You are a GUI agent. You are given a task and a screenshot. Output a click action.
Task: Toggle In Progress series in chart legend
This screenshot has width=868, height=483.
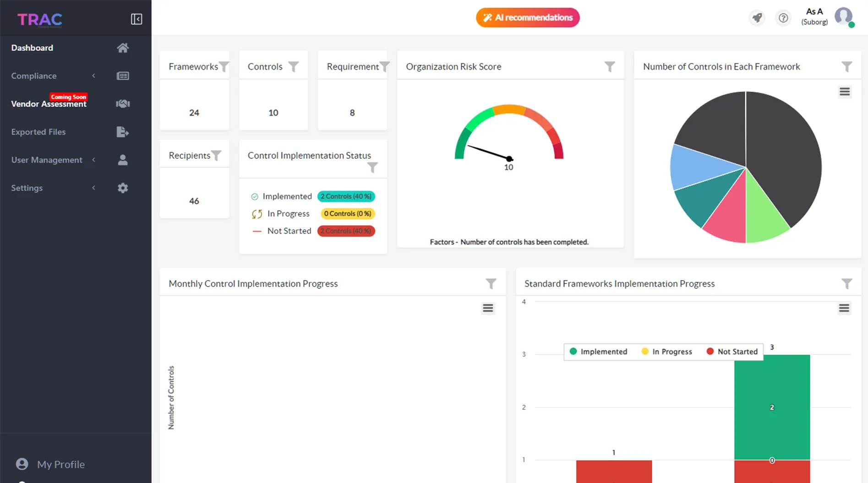(666, 352)
